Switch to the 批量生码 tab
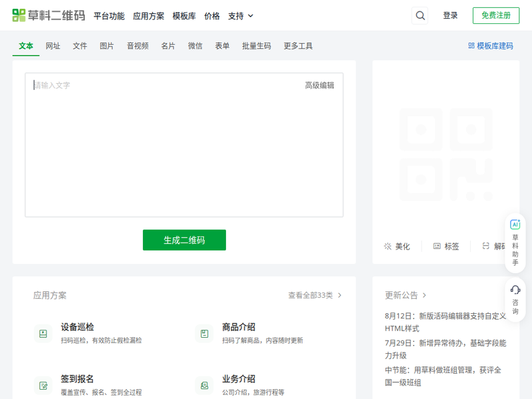 click(257, 46)
